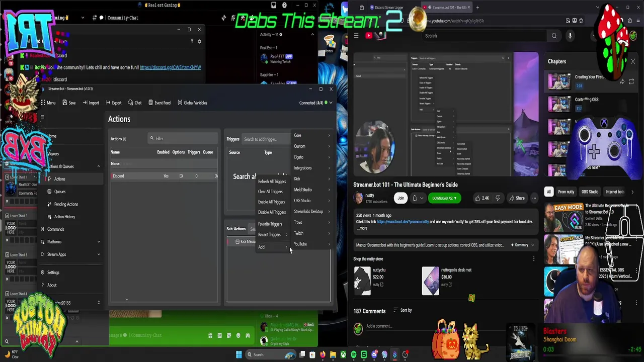Play the Streamer.bot 101 video
644x362 pixels.
(x=446, y=114)
